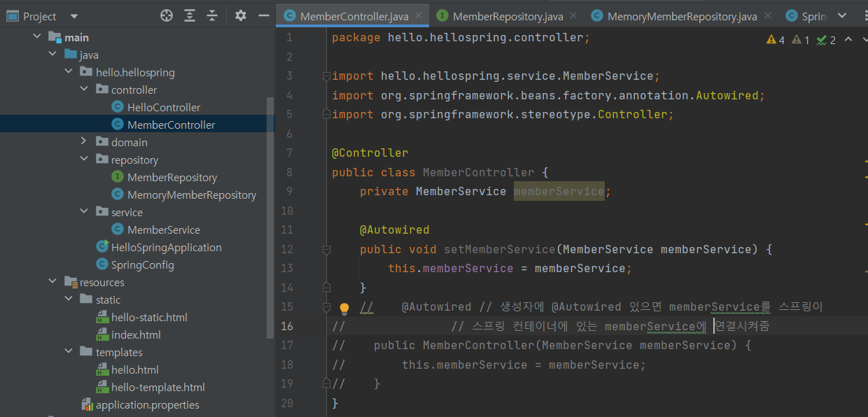Screen dimensions: 868x417
Task: Collapse the java folder
Action: (x=52, y=55)
